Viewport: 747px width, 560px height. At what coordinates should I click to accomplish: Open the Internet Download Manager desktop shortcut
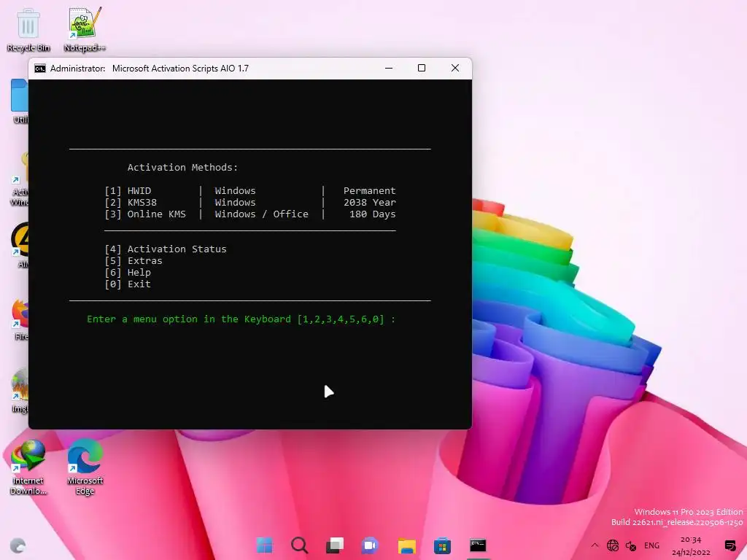28,467
